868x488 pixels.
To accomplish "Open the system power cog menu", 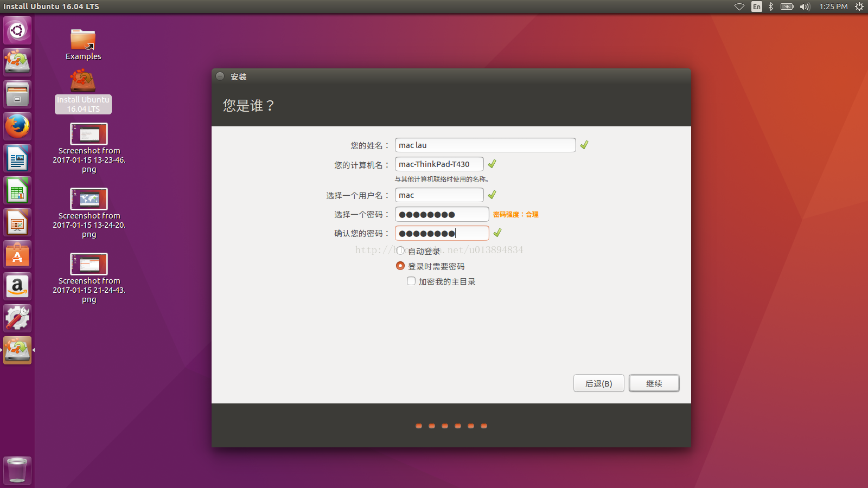I will (859, 7).
